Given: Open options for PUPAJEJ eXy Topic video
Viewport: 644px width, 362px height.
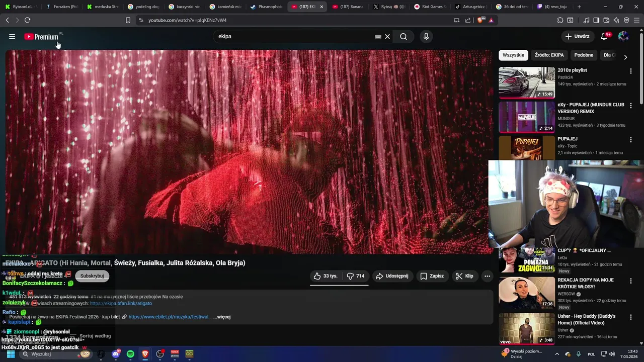Looking at the screenshot, I should 630,140.
